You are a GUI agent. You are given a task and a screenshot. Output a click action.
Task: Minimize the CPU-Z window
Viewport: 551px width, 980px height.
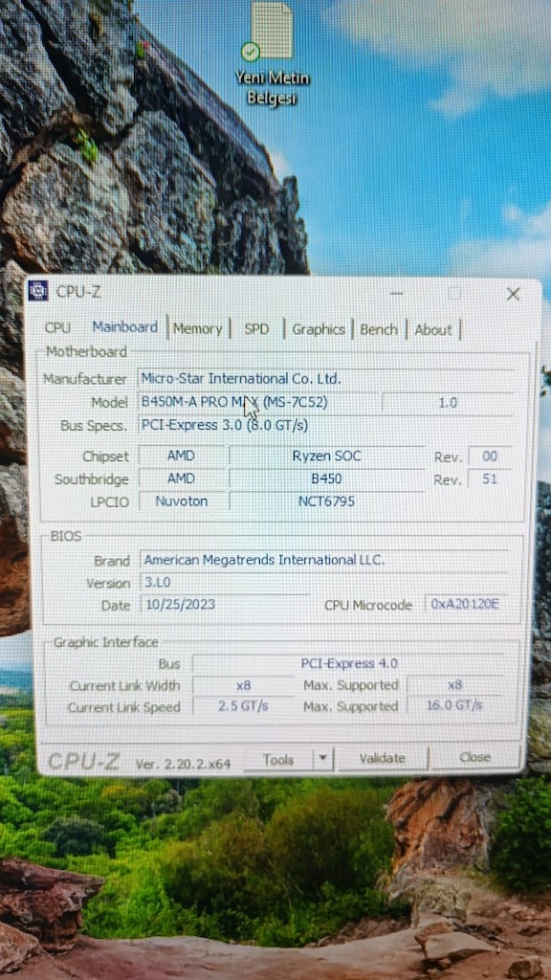pos(397,293)
